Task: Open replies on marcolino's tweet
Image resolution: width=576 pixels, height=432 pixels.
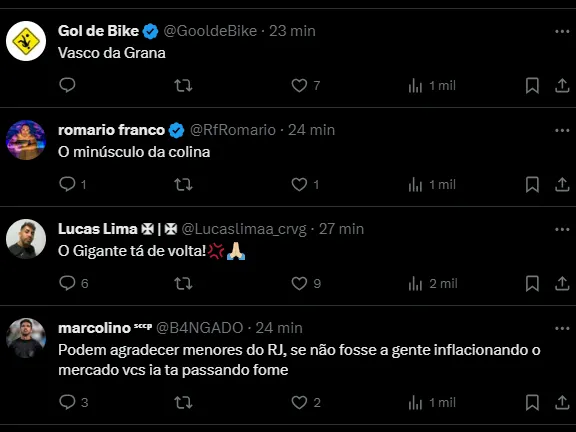Action: [73, 402]
